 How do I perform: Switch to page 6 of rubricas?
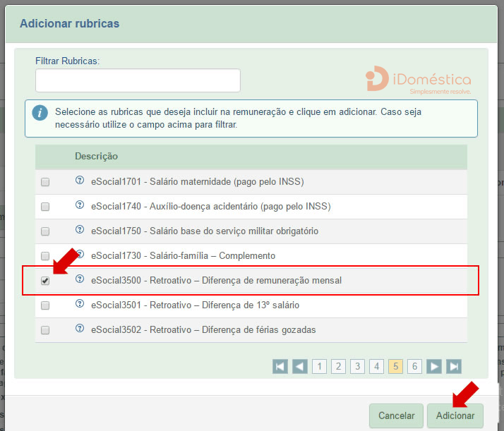(414, 366)
